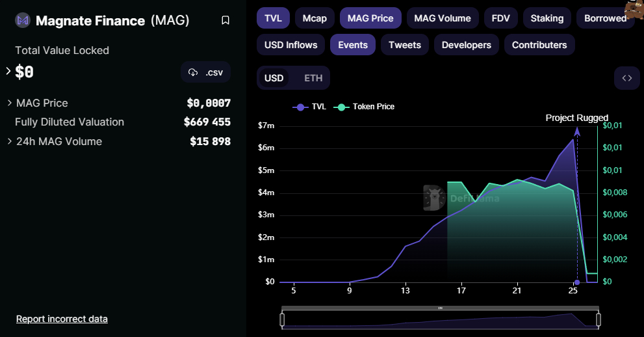Toggle the TVL chart option
Image resolution: width=644 pixels, height=337 pixels.
pos(273,18)
